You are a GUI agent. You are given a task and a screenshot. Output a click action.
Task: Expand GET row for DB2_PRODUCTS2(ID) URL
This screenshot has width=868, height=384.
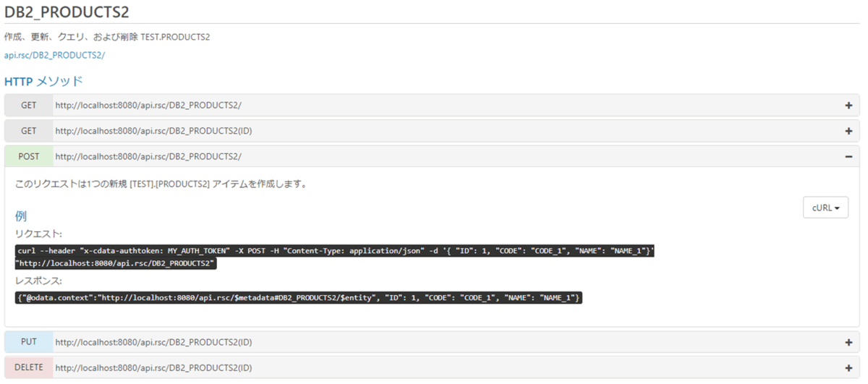pos(153,131)
